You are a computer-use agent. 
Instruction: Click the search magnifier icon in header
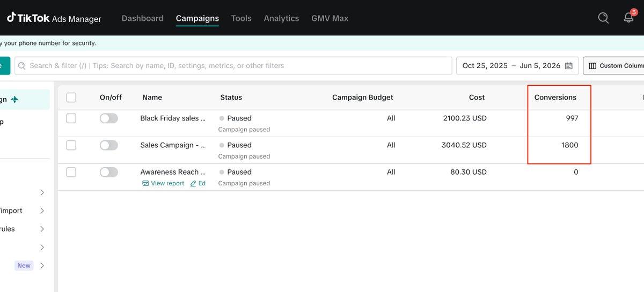[x=603, y=18]
